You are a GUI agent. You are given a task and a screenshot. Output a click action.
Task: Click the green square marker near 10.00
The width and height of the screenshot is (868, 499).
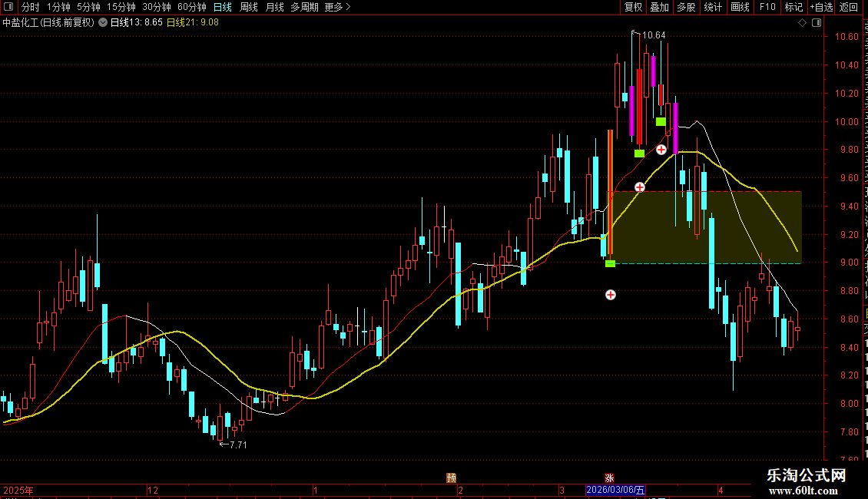661,122
